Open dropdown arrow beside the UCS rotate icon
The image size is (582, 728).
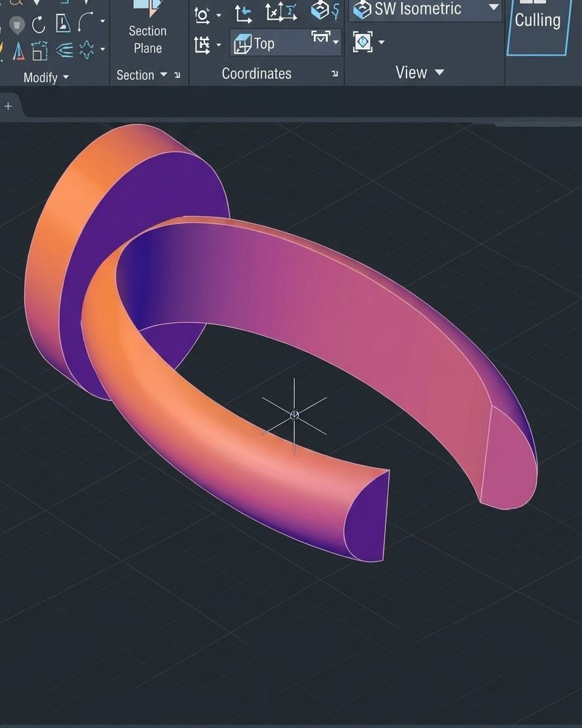(x=218, y=15)
